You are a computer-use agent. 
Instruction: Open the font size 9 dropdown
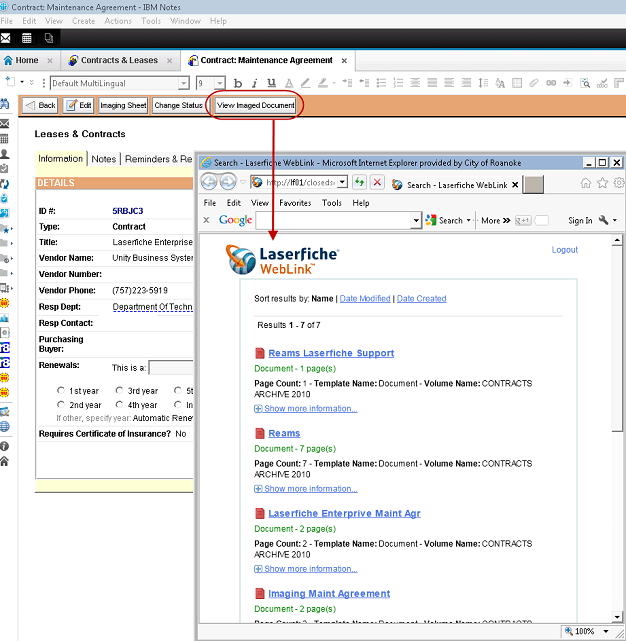(x=220, y=83)
